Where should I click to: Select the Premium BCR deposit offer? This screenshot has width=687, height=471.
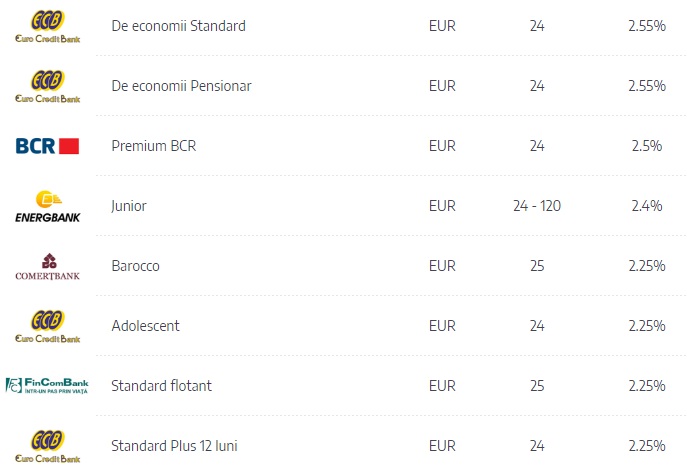pos(154,146)
